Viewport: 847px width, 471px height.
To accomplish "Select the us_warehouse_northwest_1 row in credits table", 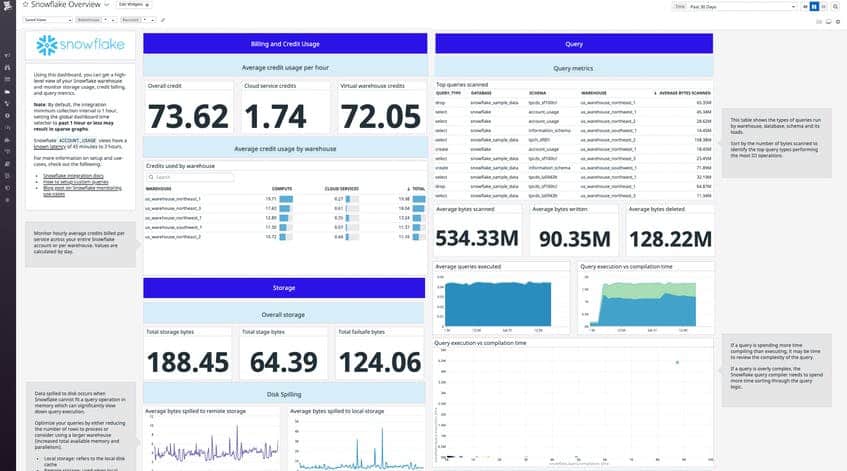I will [x=285, y=218].
